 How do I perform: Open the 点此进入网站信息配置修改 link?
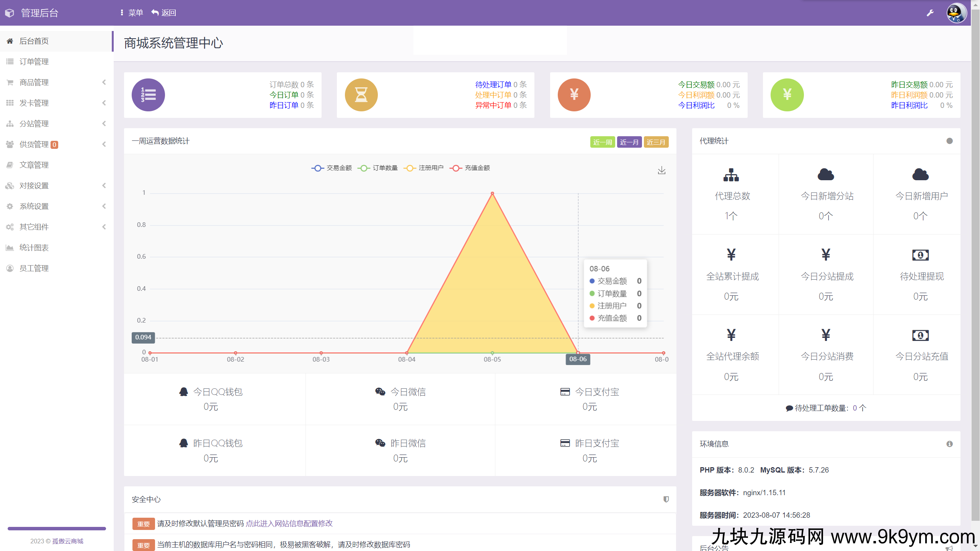(289, 523)
